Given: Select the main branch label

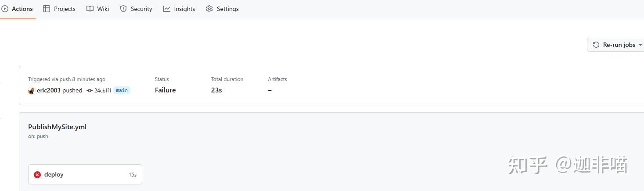Looking at the screenshot, I should click(122, 91).
